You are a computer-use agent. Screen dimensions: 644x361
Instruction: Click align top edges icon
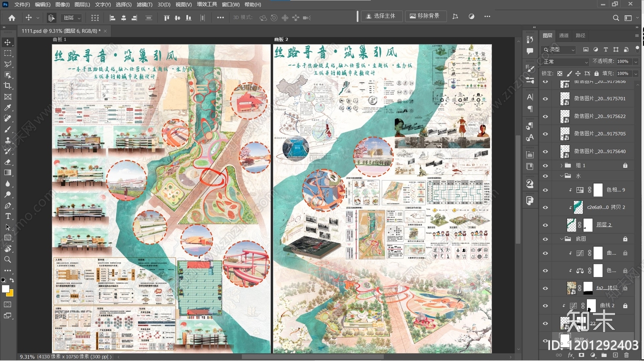point(167,18)
